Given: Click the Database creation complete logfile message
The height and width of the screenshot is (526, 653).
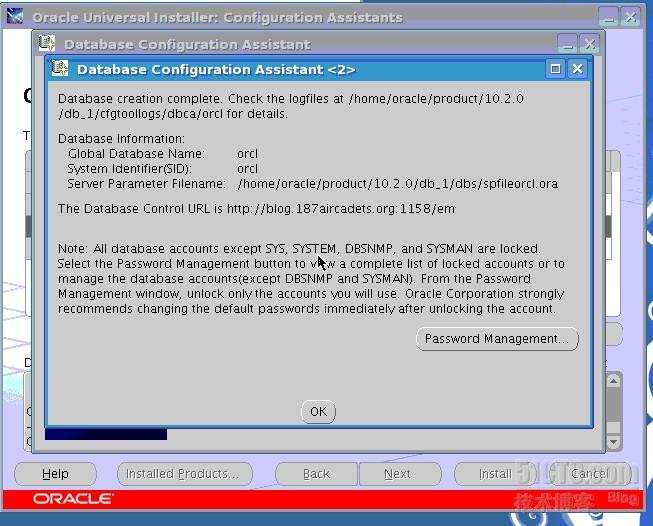Looking at the screenshot, I should point(290,106).
